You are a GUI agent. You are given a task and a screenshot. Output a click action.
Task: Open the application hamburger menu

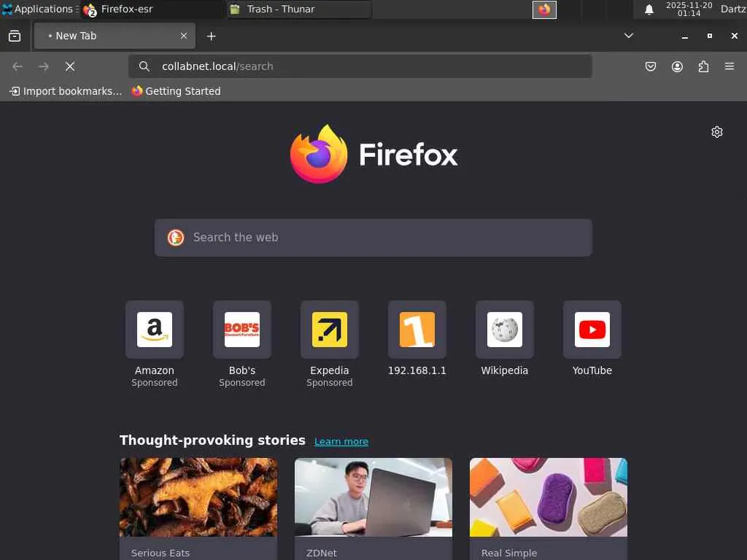729,66
